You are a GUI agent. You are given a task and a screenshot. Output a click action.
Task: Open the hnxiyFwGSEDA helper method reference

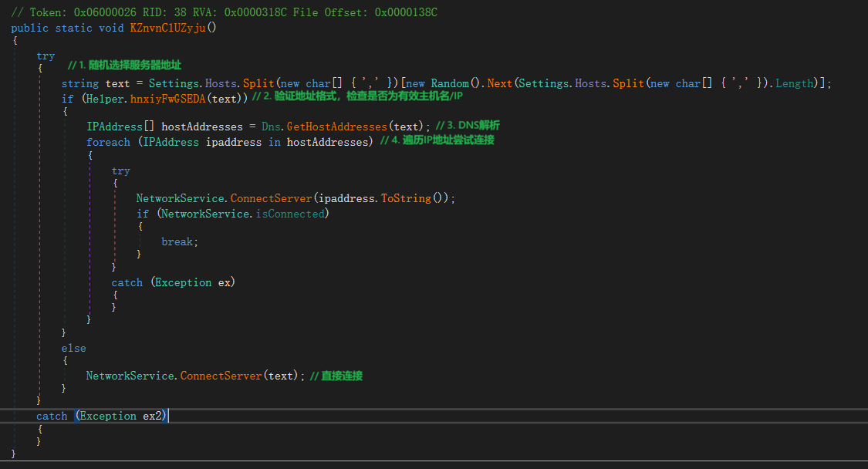tap(167, 99)
